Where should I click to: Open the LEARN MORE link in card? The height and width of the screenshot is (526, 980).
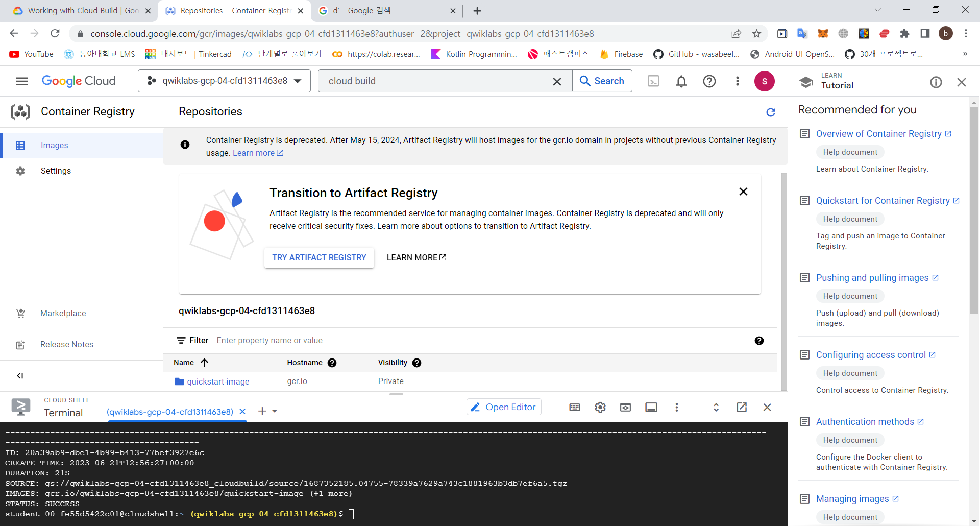click(416, 258)
